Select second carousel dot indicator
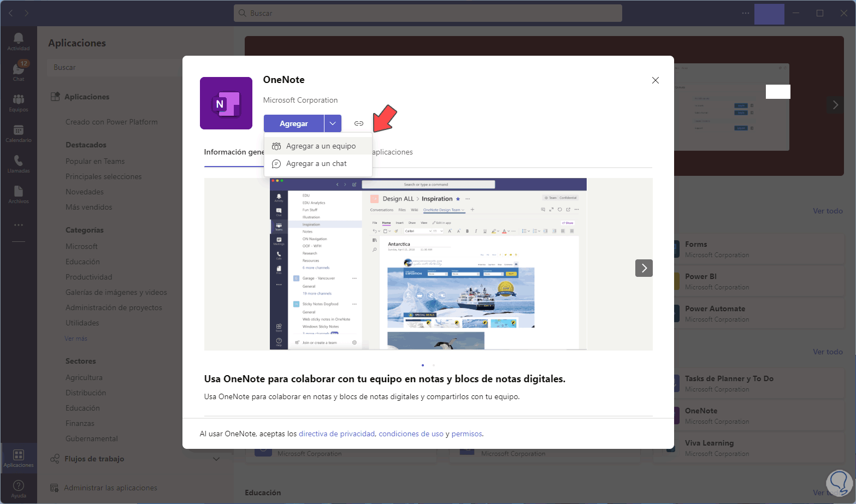Image resolution: width=856 pixels, height=504 pixels. coord(434,365)
